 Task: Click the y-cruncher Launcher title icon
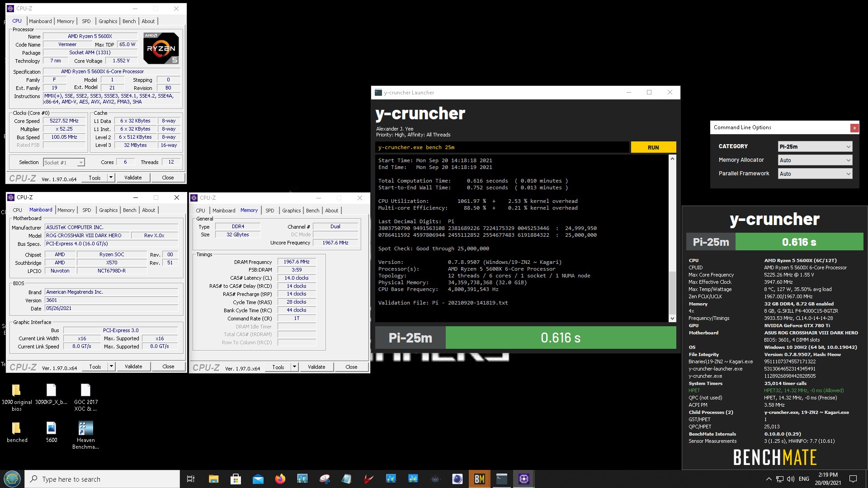click(x=378, y=93)
